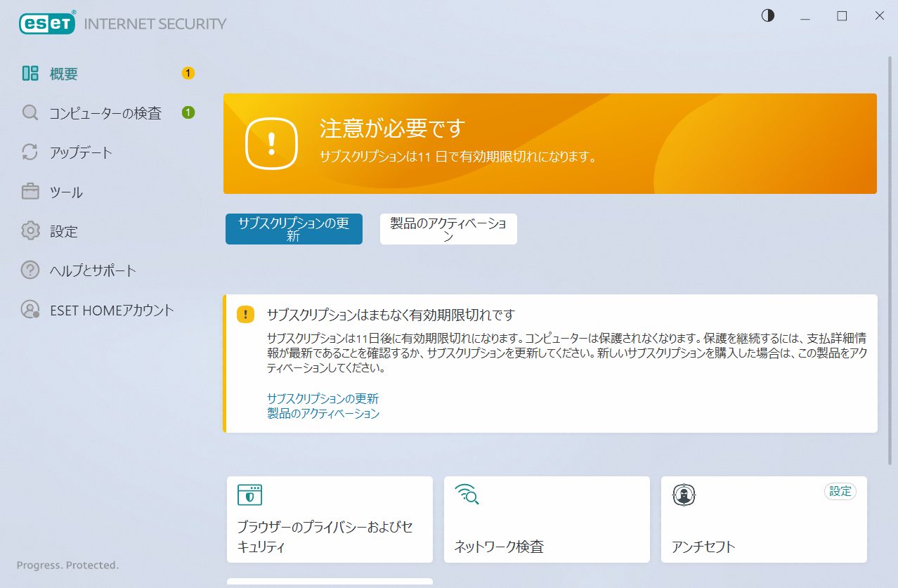This screenshot has width=898, height=588.
Task: Click the ESET HOMEアカウント person icon
Action: point(30,310)
